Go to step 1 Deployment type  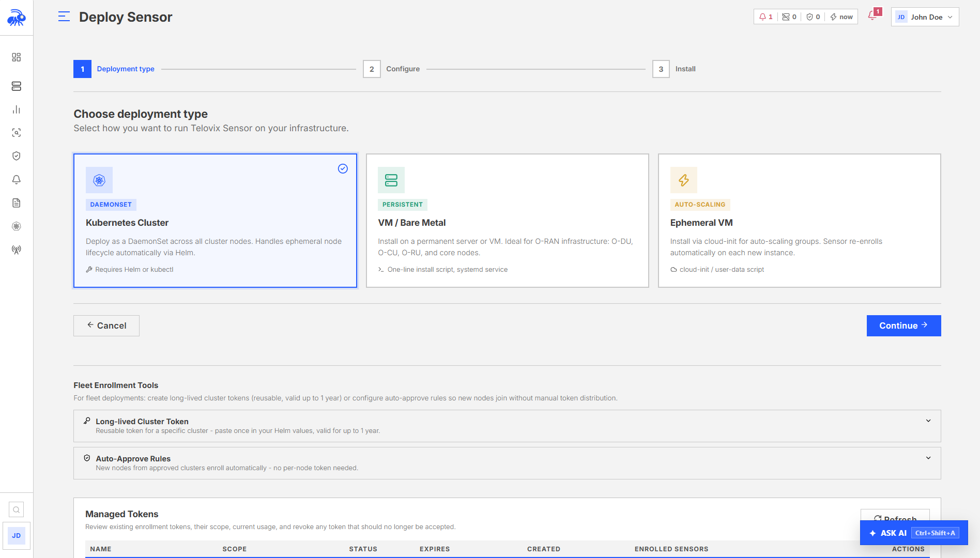[114, 69]
